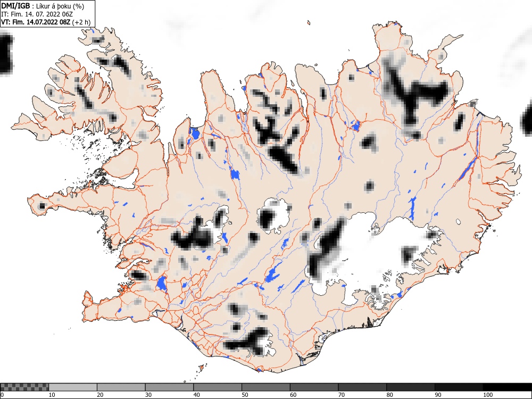Pick the 60–70 percent legend swatch

point(314,387)
